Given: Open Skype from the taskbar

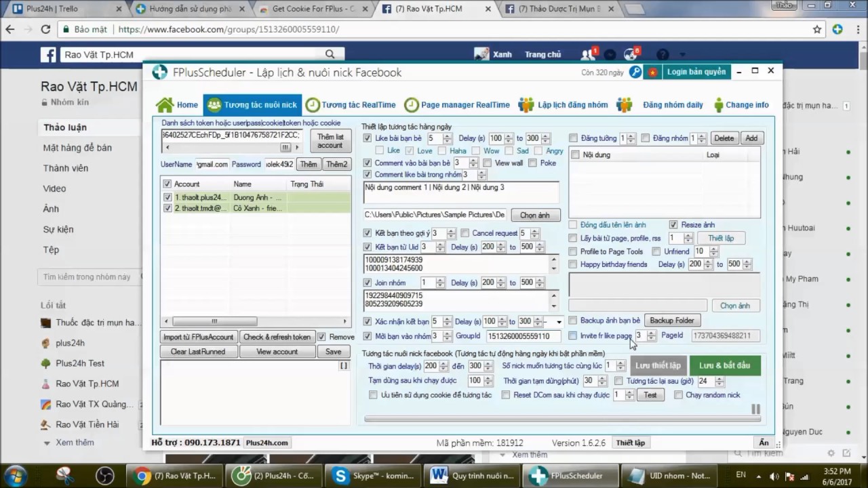Looking at the screenshot, I should (x=372, y=476).
